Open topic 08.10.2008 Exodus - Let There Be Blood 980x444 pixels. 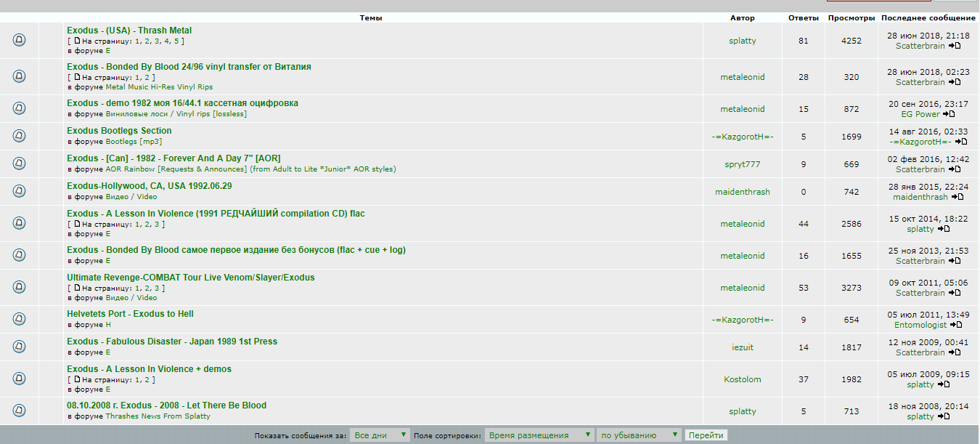(x=166, y=405)
